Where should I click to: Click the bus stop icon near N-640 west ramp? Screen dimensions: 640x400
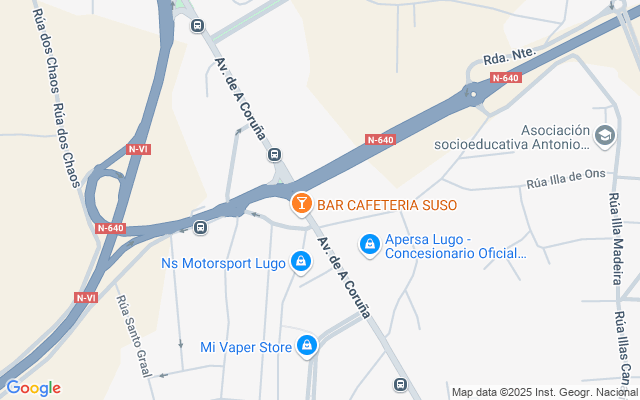coord(200,227)
